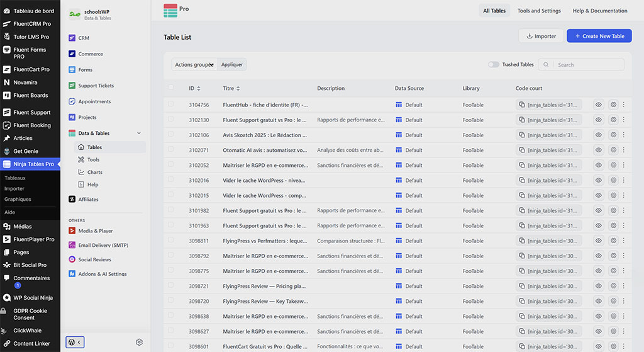This screenshot has height=352, width=644.
Task: Select Ninja Tables Pro admin menu
Action: click(x=30, y=164)
